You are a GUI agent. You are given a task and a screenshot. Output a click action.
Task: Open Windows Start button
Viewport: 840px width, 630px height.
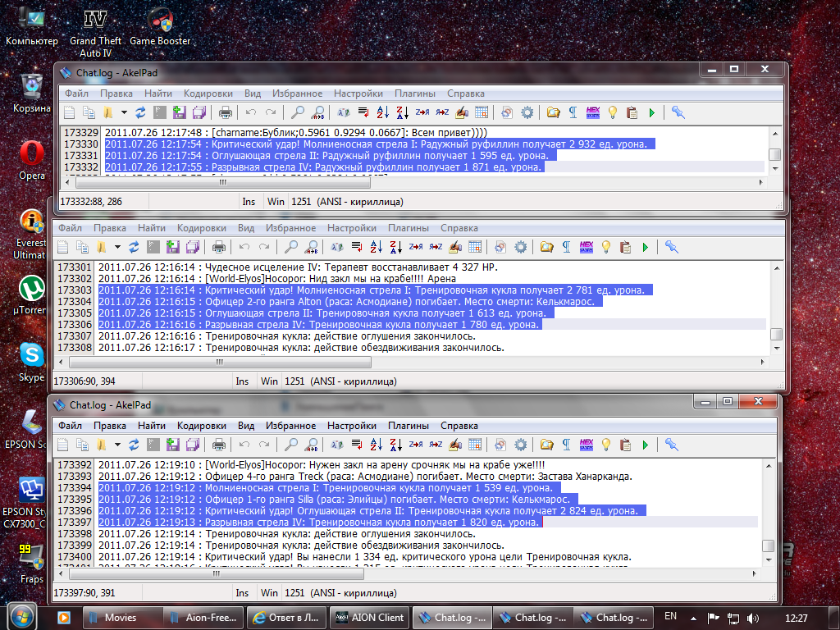pos(21,617)
